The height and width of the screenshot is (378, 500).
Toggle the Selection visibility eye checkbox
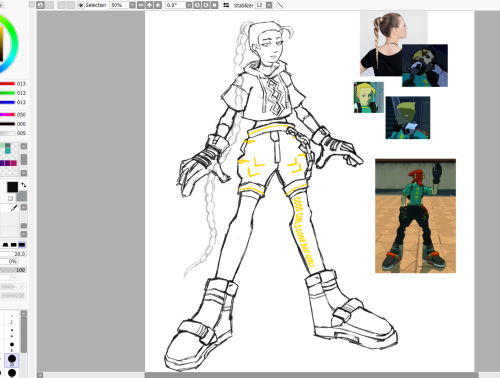coord(81,5)
